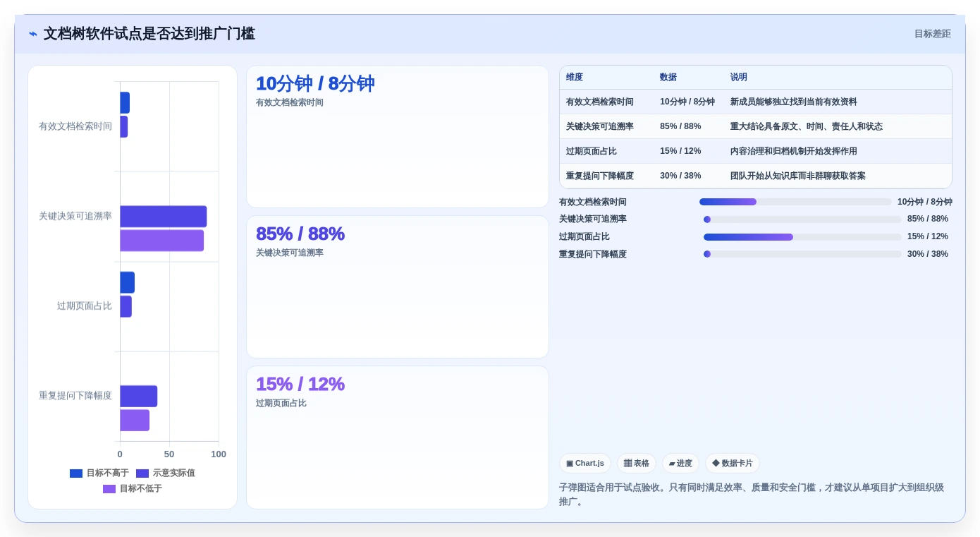Viewport: 980px width, 537px height.
Task: Click the 进度 tag chip
Action: coord(680,464)
